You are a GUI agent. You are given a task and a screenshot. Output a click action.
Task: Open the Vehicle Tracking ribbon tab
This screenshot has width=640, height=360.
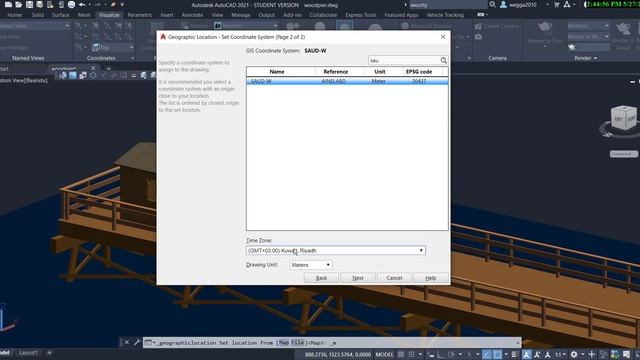coord(445,15)
